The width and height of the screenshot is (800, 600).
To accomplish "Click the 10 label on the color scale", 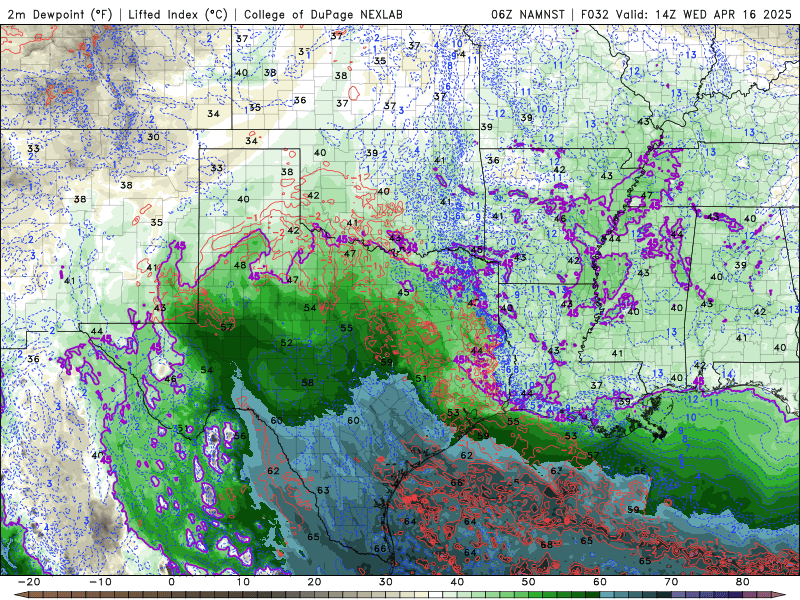I will click(x=243, y=582).
